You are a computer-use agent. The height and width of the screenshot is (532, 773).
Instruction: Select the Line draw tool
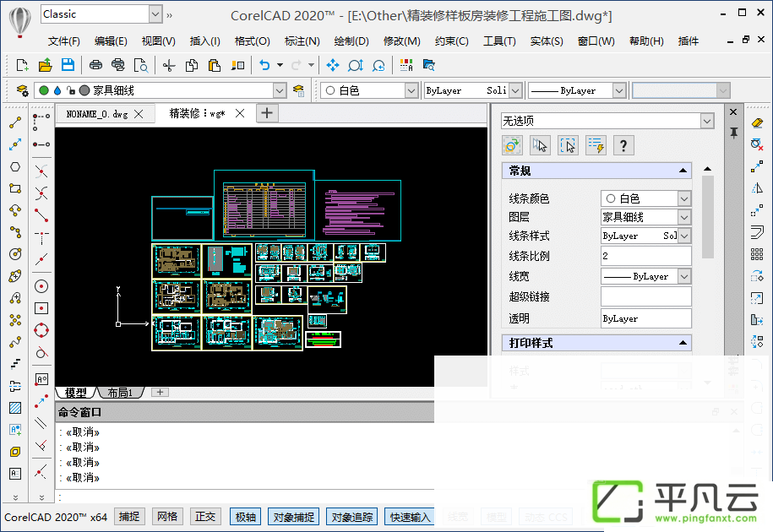[15, 122]
